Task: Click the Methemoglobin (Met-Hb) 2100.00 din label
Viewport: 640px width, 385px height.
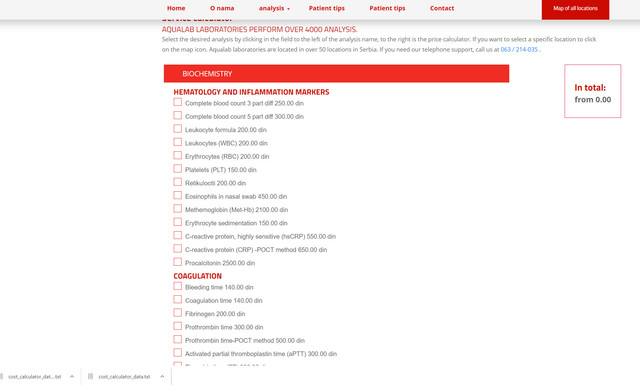Action: [x=236, y=210]
